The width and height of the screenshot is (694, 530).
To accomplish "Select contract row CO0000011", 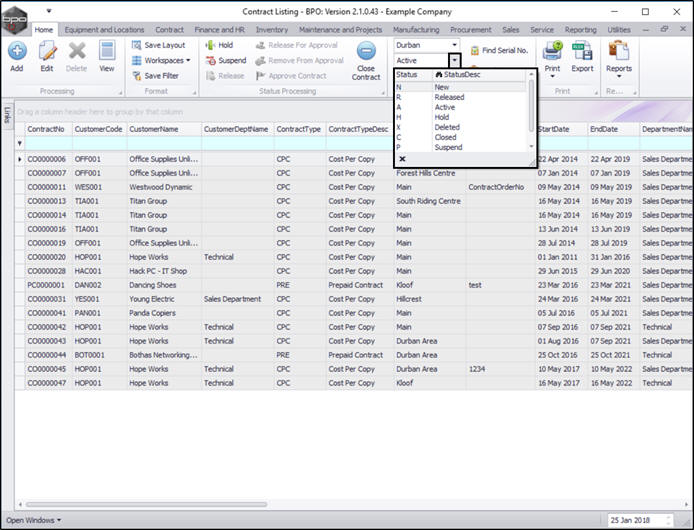I will [354, 187].
